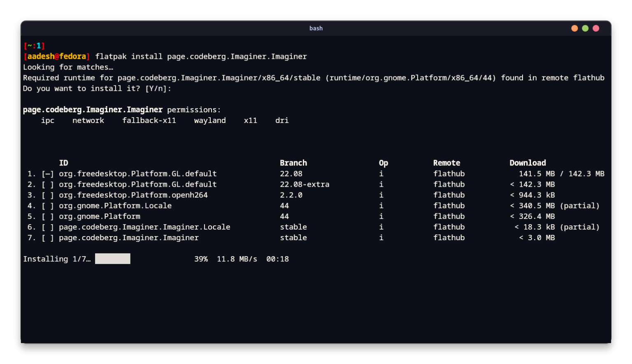Check the box for org.freedesktop.Platform.openh264
Screen dimensions: 632x364
tap(47, 195)
